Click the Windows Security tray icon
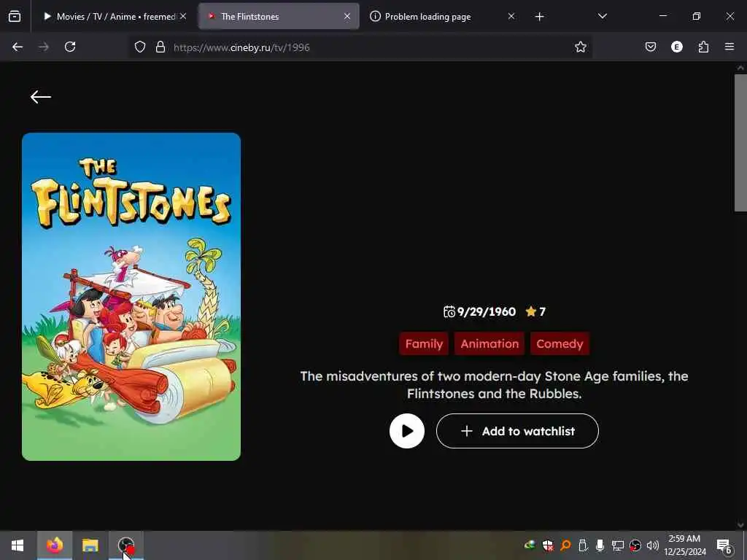 (547, 545)
